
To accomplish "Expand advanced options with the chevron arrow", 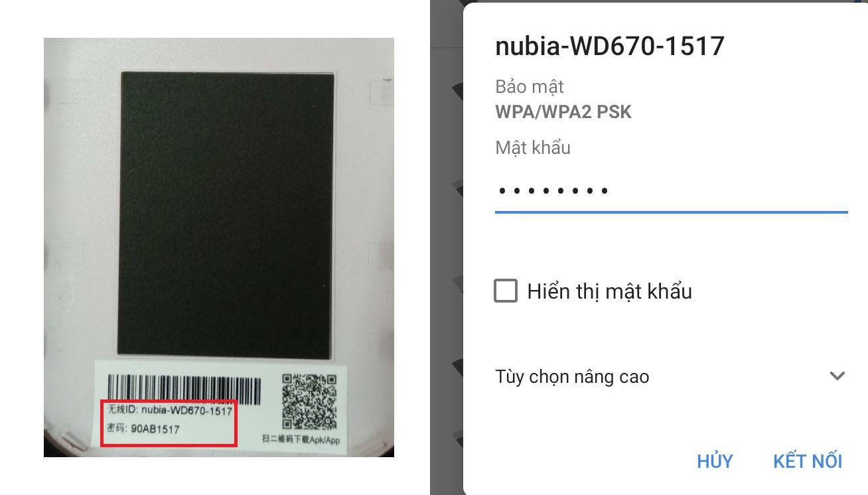I will point(837,376).
